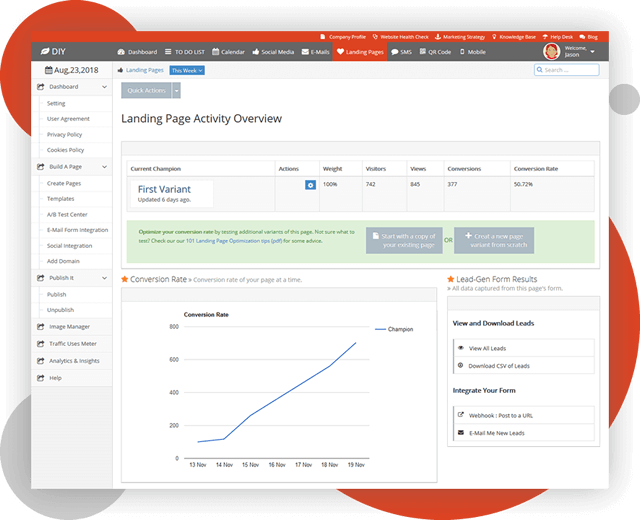Click the Help icon in sidebar
The width and height of the screenshot is (640, 520).
[40, 378]
